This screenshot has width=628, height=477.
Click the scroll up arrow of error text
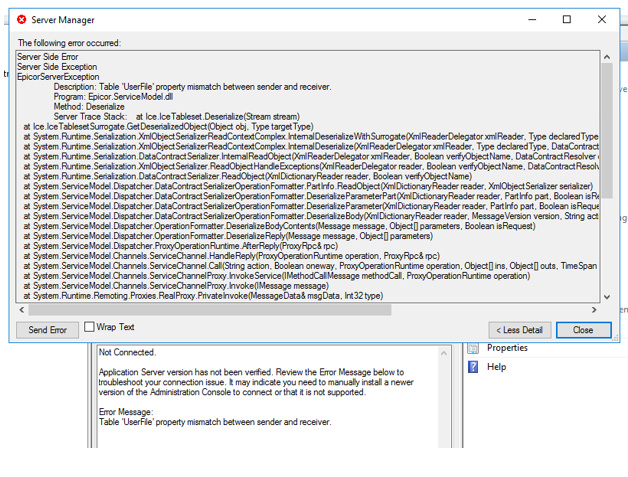point(607,57)
